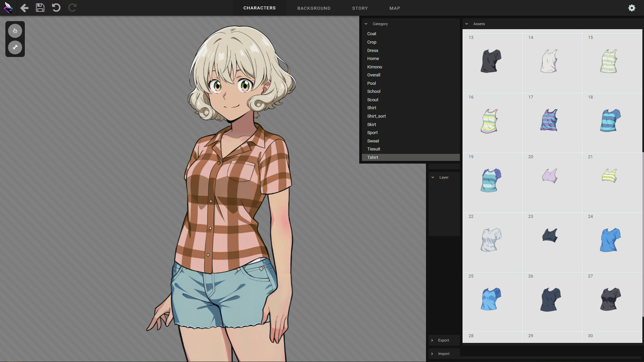Screen dimensions: 644x362
Task: Select the Kimono category
Action: 374,67
